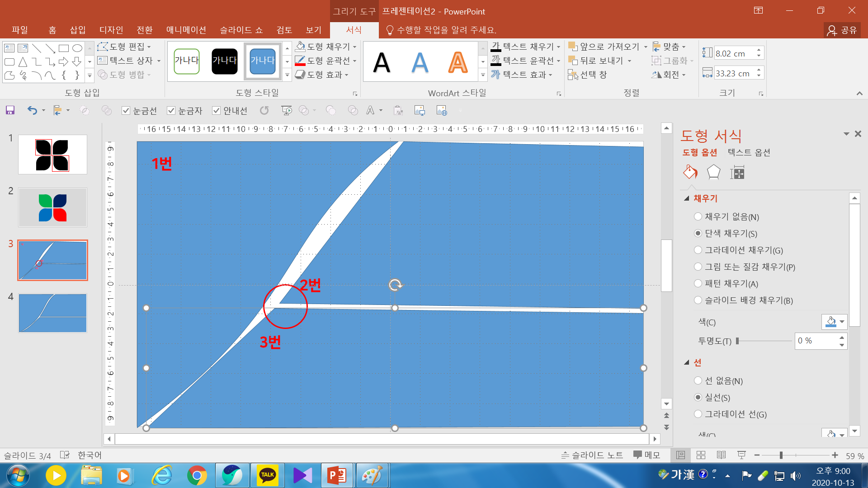Click the 선택 창 selection pane button
Viewport: 868px width, 488px height.
coord(587,75)
